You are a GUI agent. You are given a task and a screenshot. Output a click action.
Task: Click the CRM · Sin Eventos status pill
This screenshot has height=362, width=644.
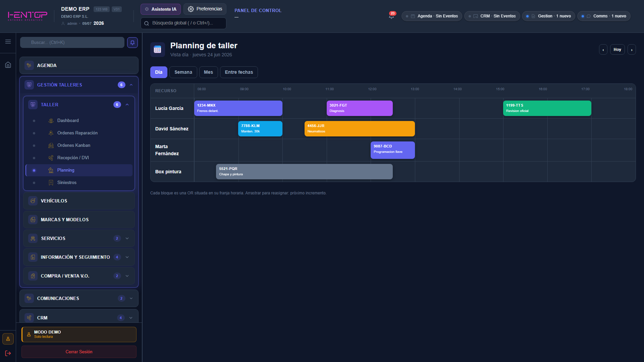point(492,16)
